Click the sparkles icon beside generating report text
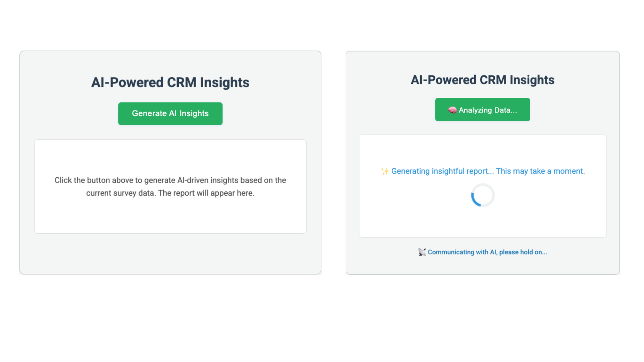The width and height of the screenshot is (644, 362). 384,171
